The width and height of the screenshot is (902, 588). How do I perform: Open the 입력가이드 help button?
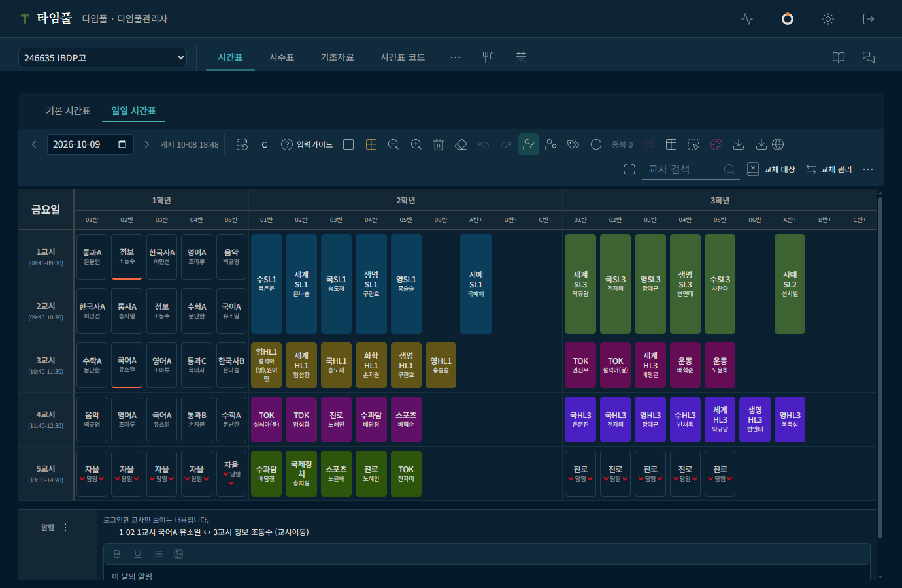coord(307,144)
